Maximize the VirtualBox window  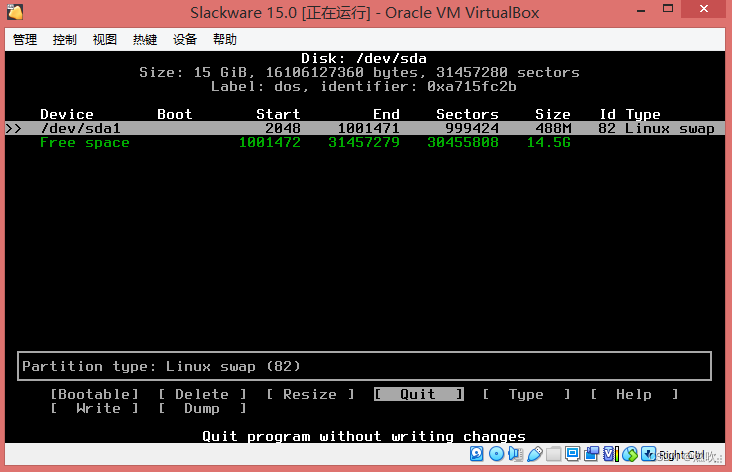click(668, 9)
